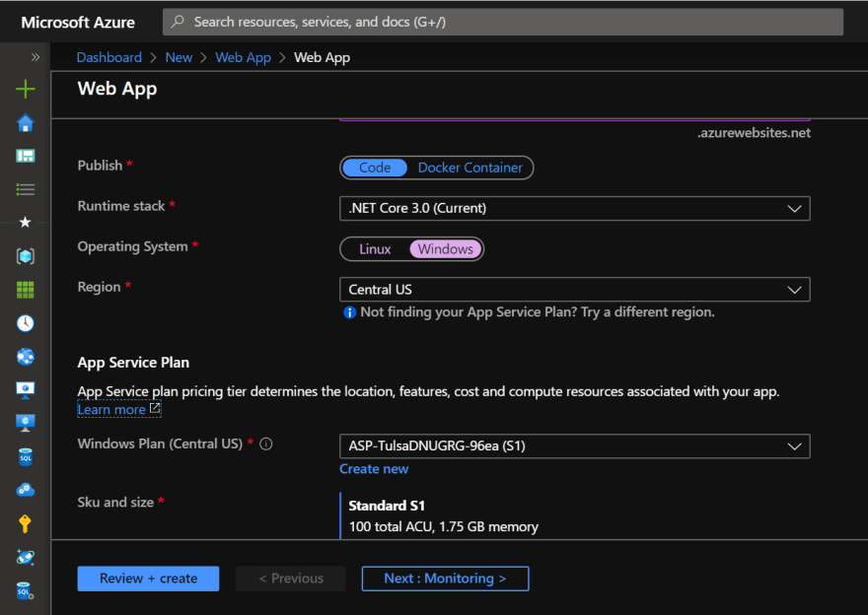Image resolution: width=868 pixels, height=615 pixels.
Task: Open the lower monitor icon under Virtual machines
Action: coord(26,423)
